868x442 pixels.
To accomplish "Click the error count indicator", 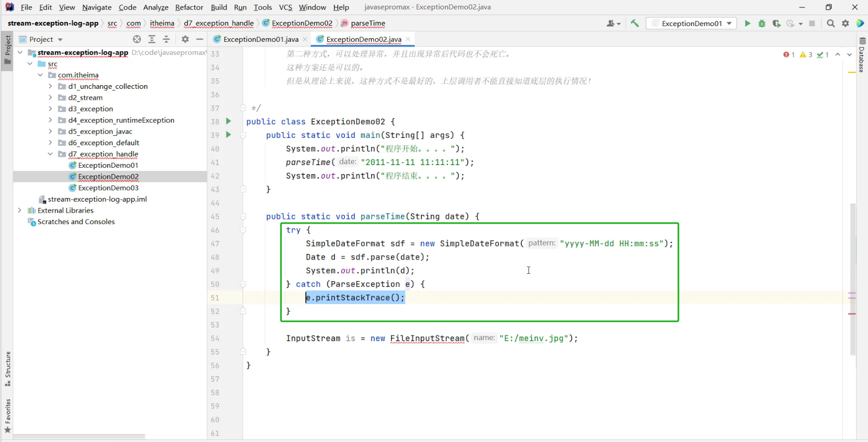I will (x=789, y=55).
